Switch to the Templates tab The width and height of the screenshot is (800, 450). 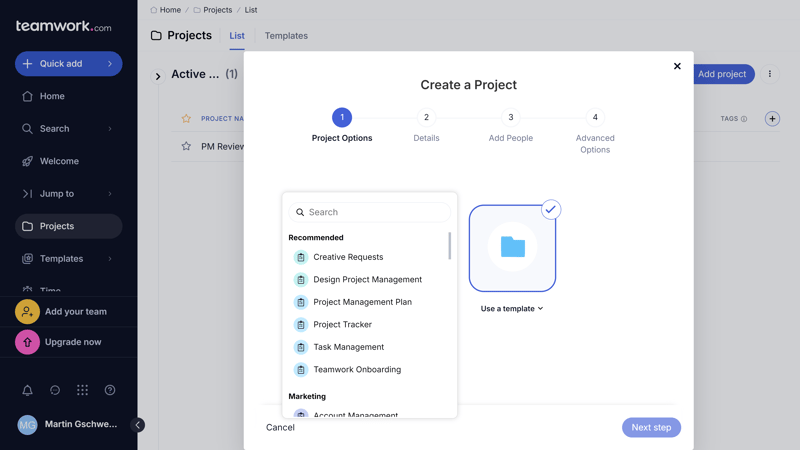286,36
